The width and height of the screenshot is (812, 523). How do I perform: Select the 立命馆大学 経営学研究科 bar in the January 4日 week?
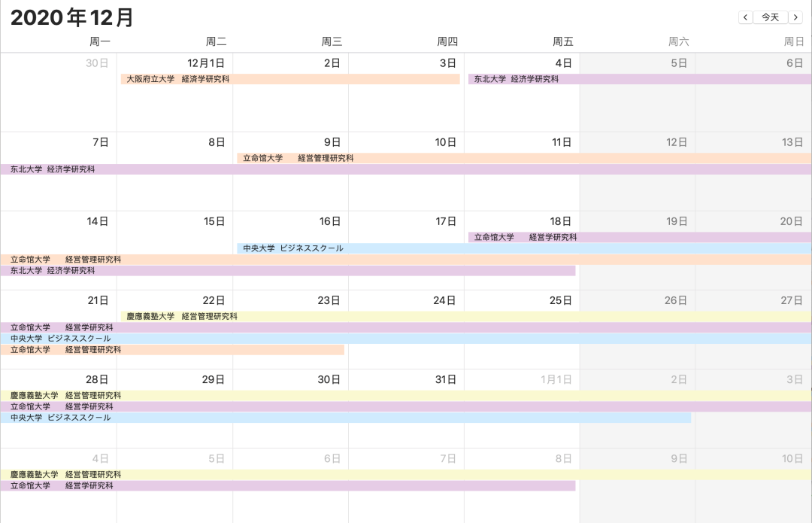(x=288, y=485)
